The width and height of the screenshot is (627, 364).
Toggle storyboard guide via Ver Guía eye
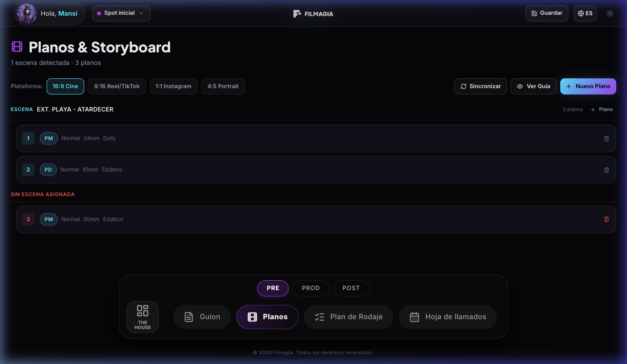coord(520,86)
